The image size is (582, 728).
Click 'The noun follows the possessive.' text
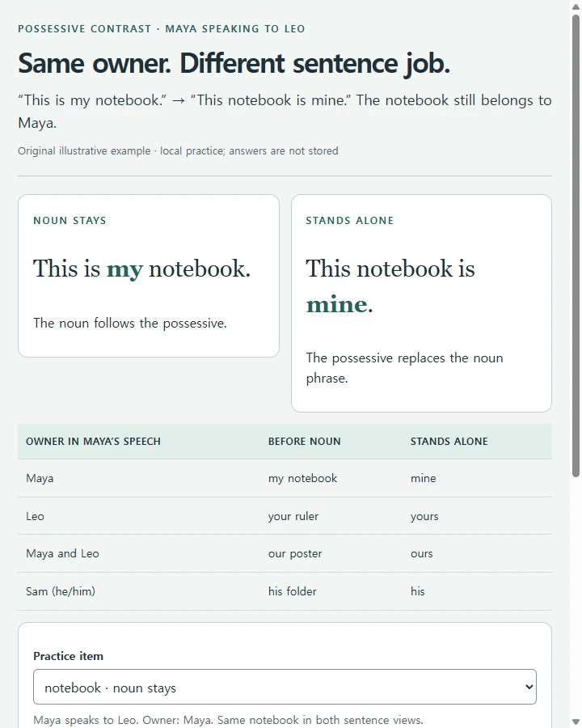pyautogui.click(x=130, y=323)
